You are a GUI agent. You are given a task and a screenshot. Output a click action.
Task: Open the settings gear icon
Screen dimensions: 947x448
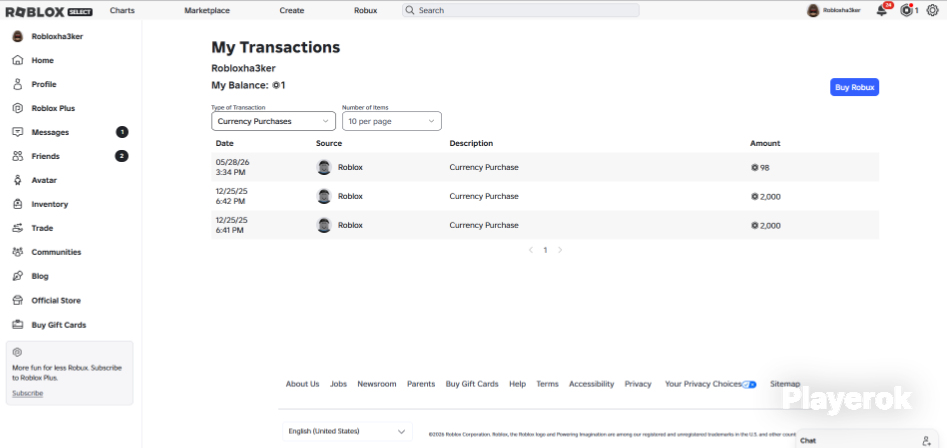[933, 10]
